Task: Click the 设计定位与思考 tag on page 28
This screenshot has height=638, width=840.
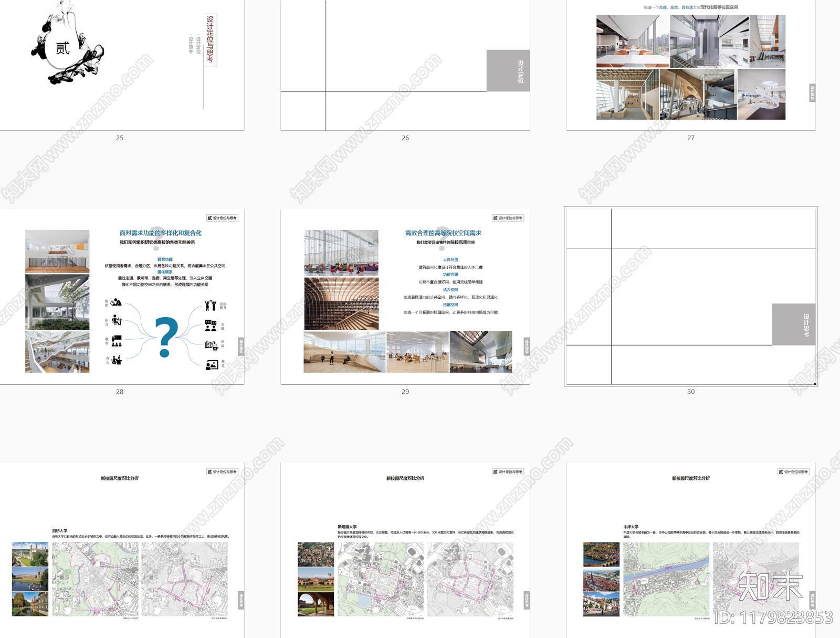Action: [222, 218]
